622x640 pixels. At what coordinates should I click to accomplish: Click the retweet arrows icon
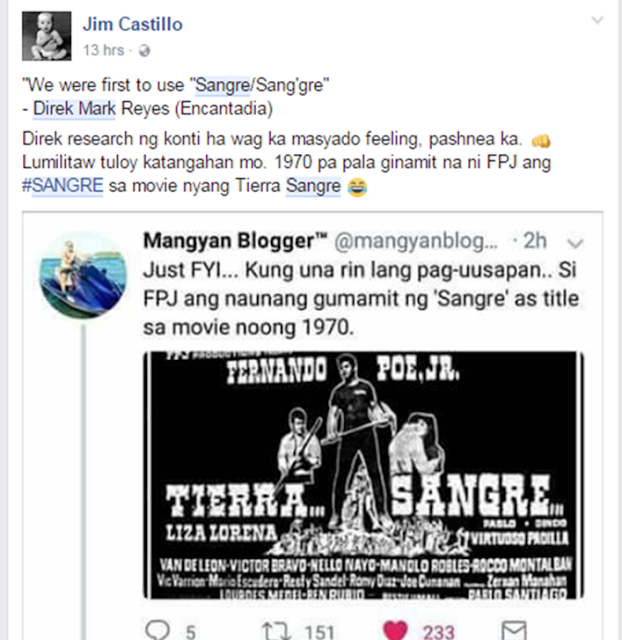coord(276,630)
